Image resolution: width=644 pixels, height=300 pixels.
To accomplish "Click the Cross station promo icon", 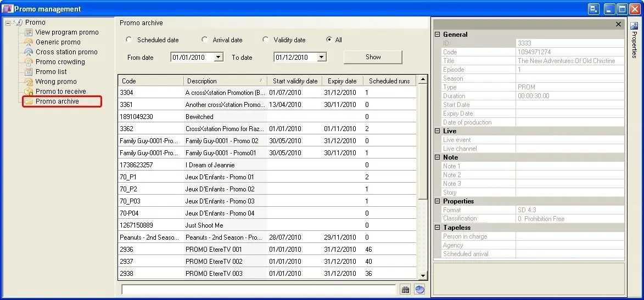I will [x=29, y=52].
